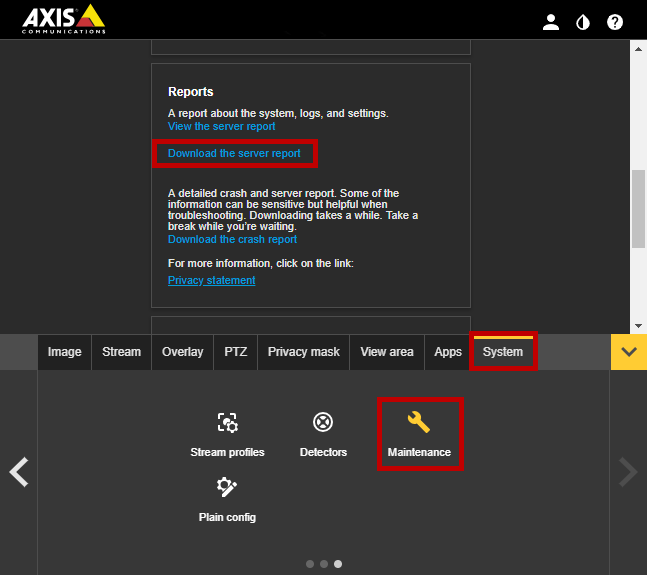Open the PTZ tab
The height and width of the screenshot is (575, 647).
(x=235, y=352)
